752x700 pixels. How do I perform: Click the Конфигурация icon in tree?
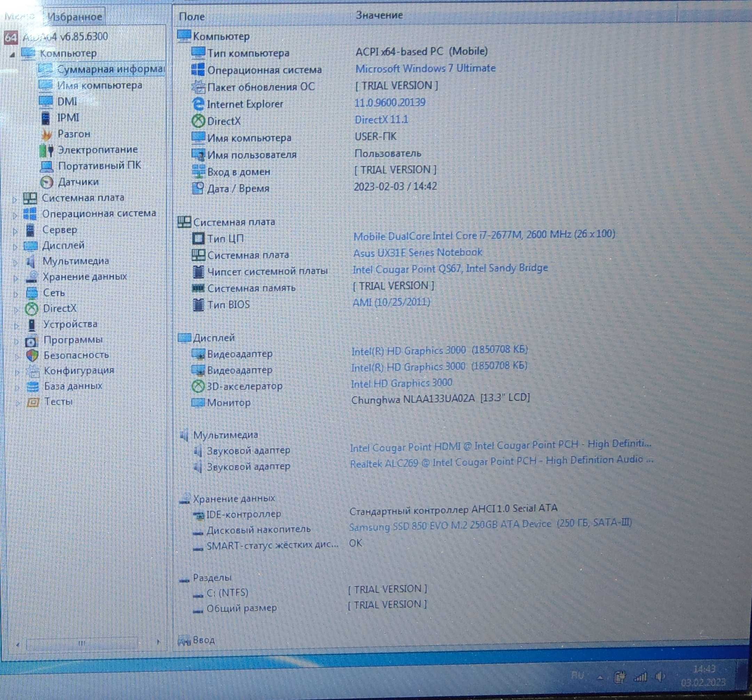click(x=33, y=371)
